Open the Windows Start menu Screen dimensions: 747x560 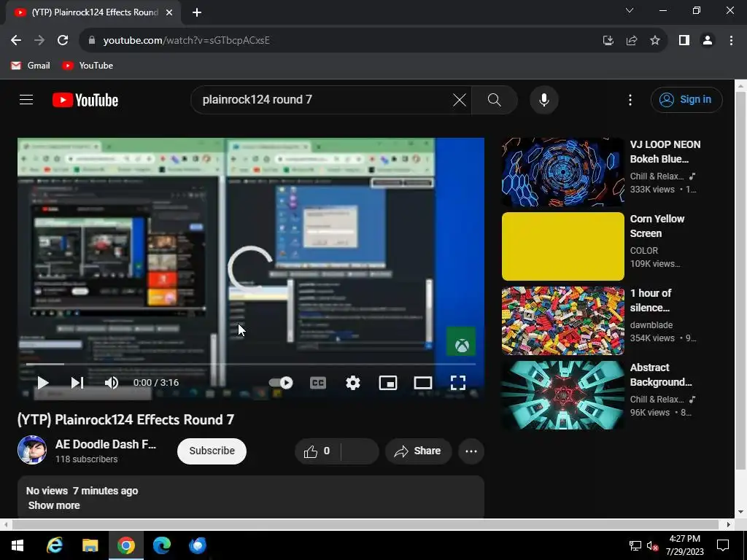(18, 545)
